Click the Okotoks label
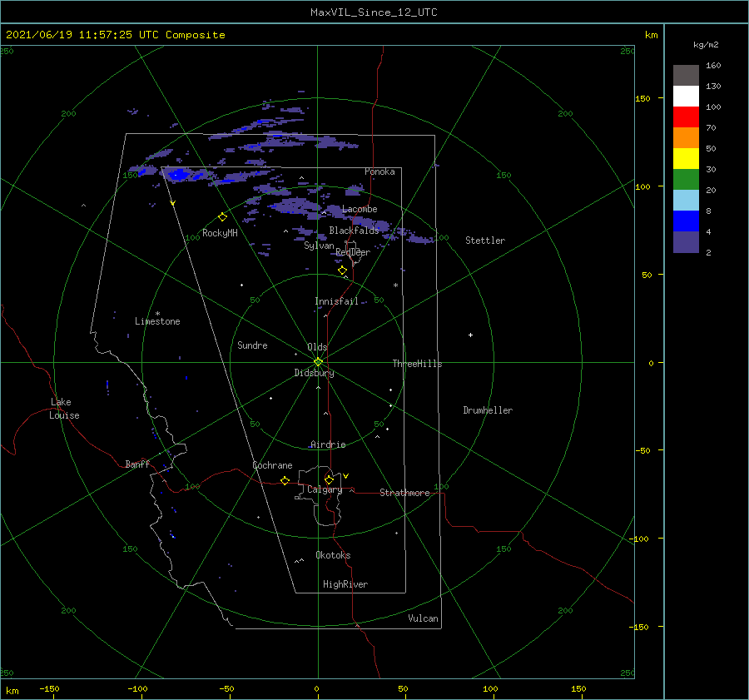749x700 pixels. click(x=333, y=555)
